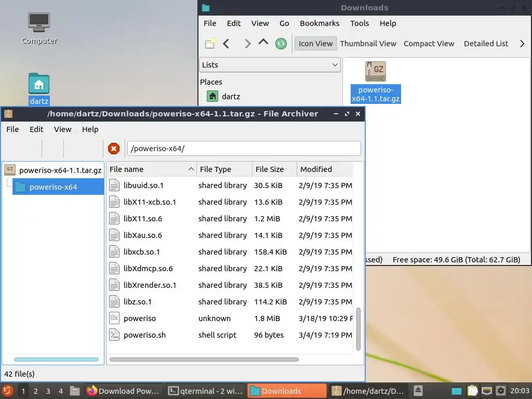Open Help menu in File Archiver

click(90, 129)
